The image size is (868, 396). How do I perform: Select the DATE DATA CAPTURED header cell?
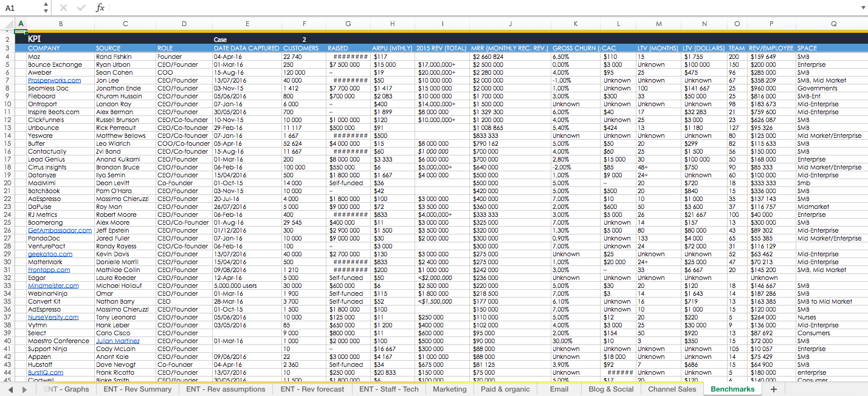tap(247, 48)
